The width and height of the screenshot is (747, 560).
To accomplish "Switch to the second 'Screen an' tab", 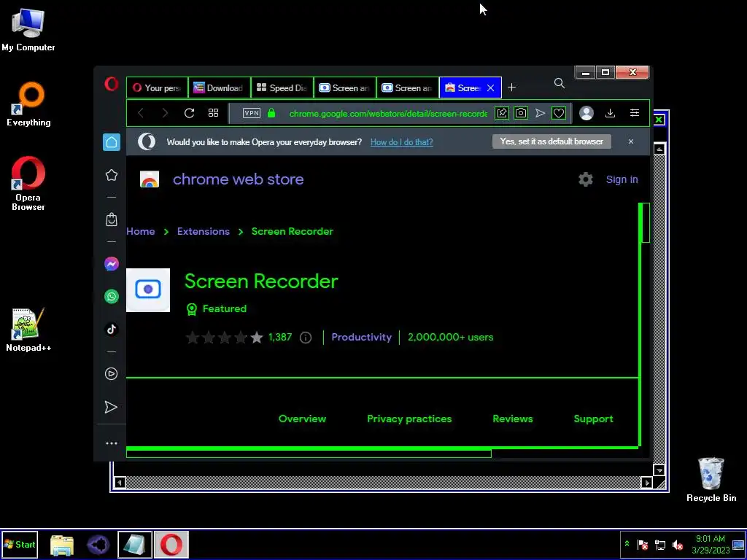I will coord(408,87).
